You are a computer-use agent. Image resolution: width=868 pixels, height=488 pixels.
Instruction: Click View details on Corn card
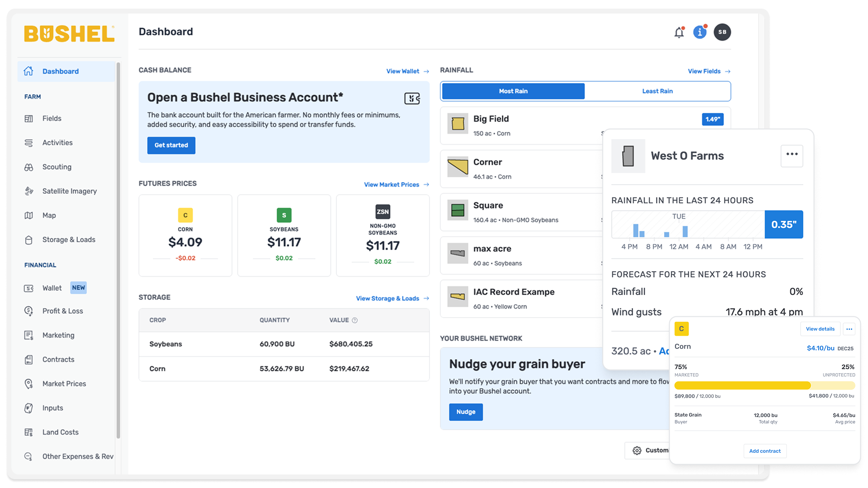[820, 329]
